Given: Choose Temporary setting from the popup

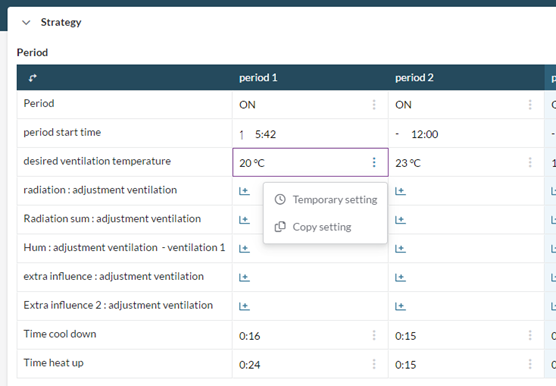Looking at the screenshot, I should coord(326,200).
